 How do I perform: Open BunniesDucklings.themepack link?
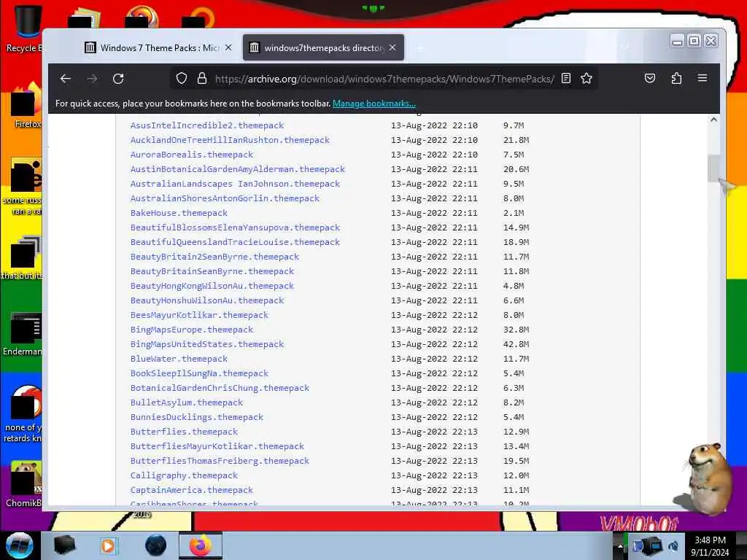197,417
